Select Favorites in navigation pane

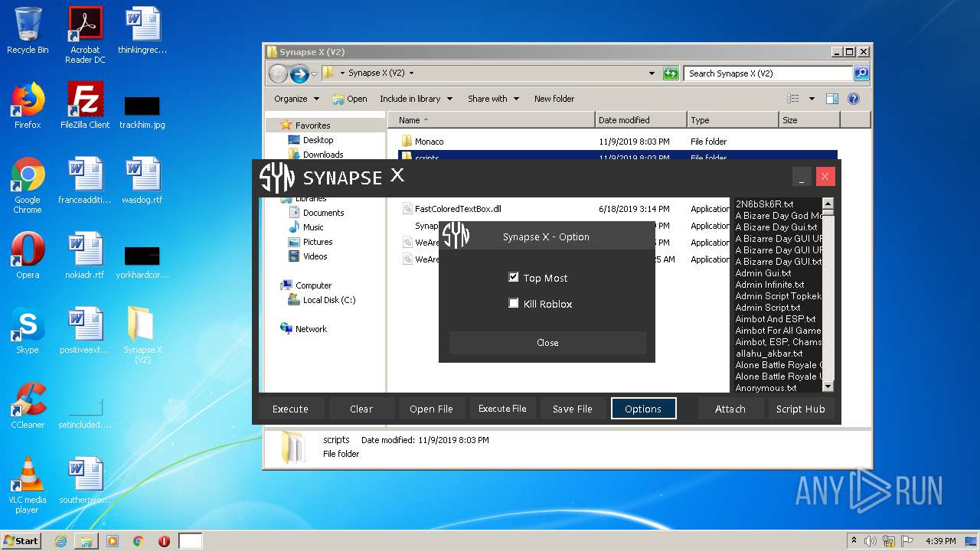coord(312,126)
